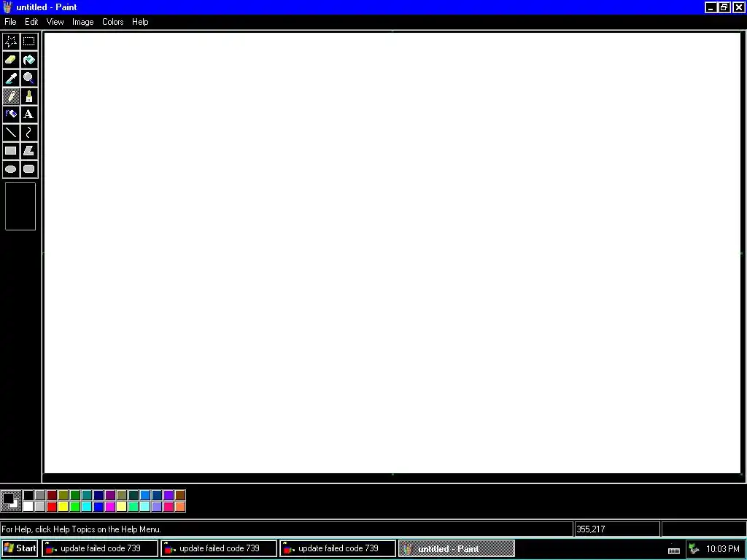Screen dimensions: 747x560
Task: Open the Safely Remove Hardware tray icon
Action: [694, 549]
